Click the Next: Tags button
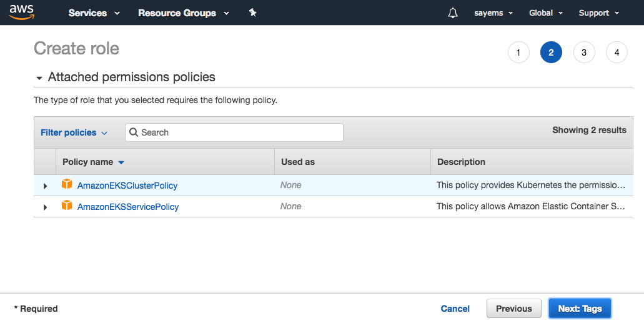This screenshot has width=644, height=323. 580,309
